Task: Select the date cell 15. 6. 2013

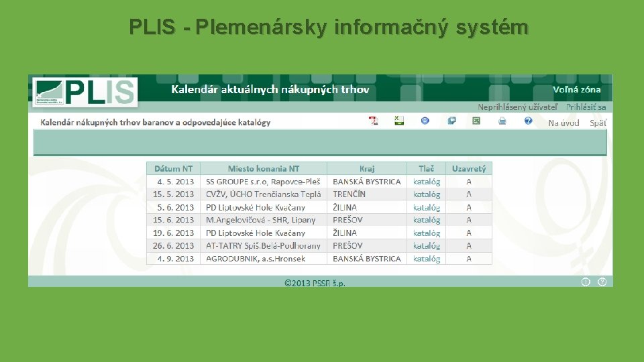Action: [x=173, y=220]
